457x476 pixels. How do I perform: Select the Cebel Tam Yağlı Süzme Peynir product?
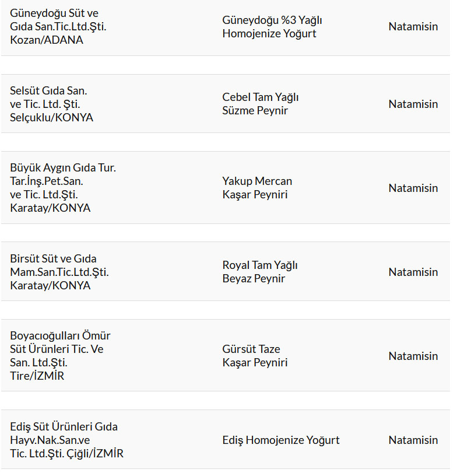pyautogui.click(x=260, y=104)
